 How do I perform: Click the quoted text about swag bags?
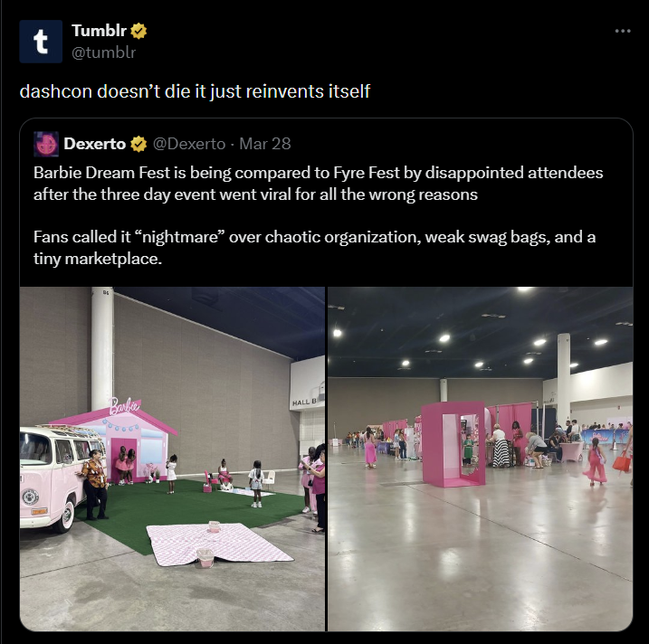[x=315, y=247]
